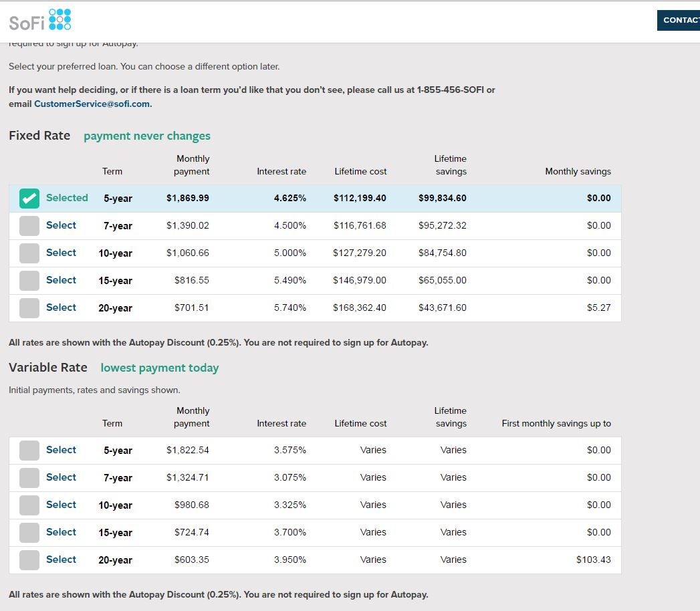Check the 20-year variable rate checkbox
The height and width of the screenshot is (611, 700).
coord(29,560)
